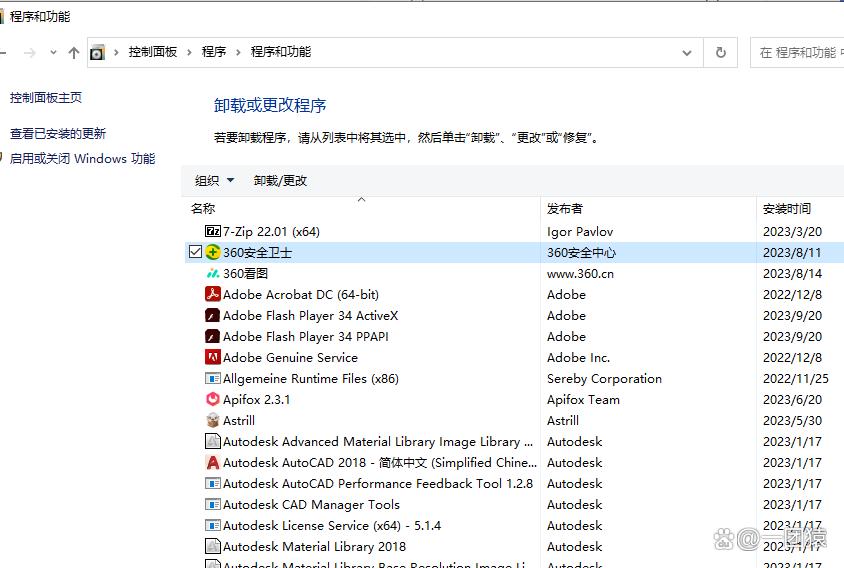The image size is (844, 568).
Task: Click the Autodesk Advanced Material Library icon
Action: pos(213,441)
